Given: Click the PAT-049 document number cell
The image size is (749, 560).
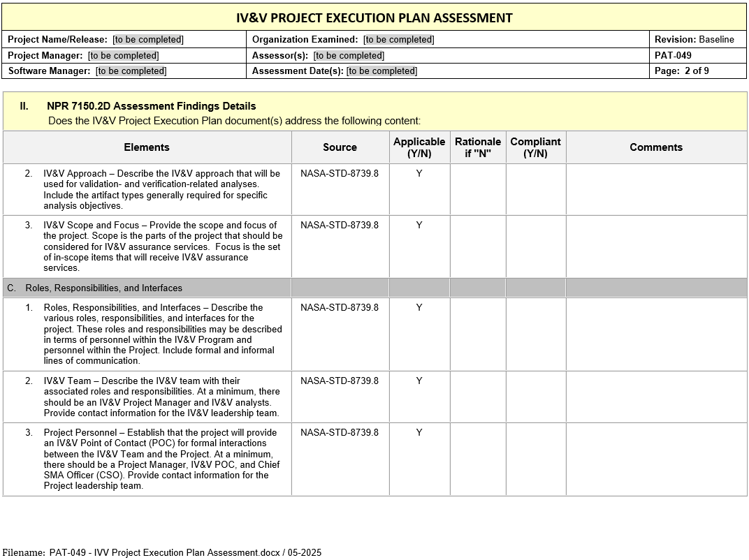Looking at the screenshot, I should click(673, 55).
